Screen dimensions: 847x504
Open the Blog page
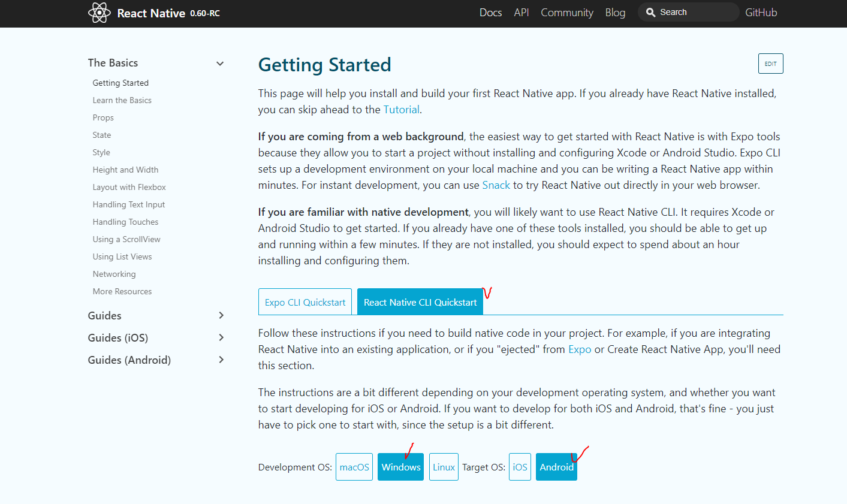[x=615, y=13]
